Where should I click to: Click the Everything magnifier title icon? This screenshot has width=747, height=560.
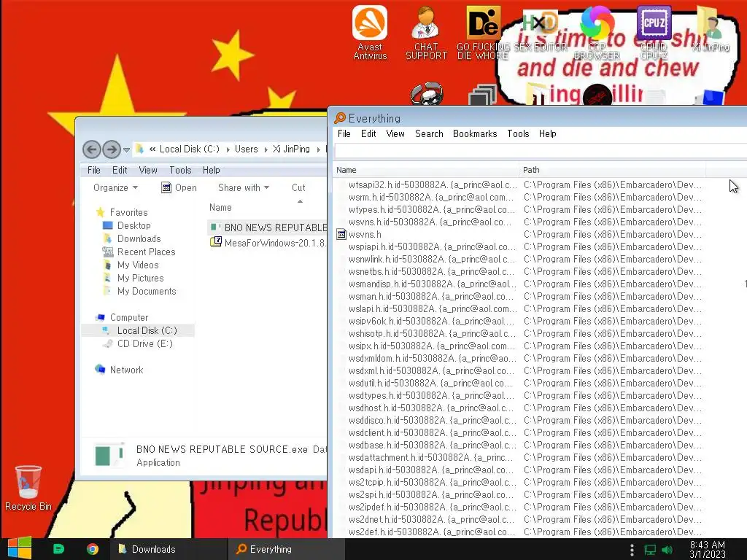click(340, 117)
